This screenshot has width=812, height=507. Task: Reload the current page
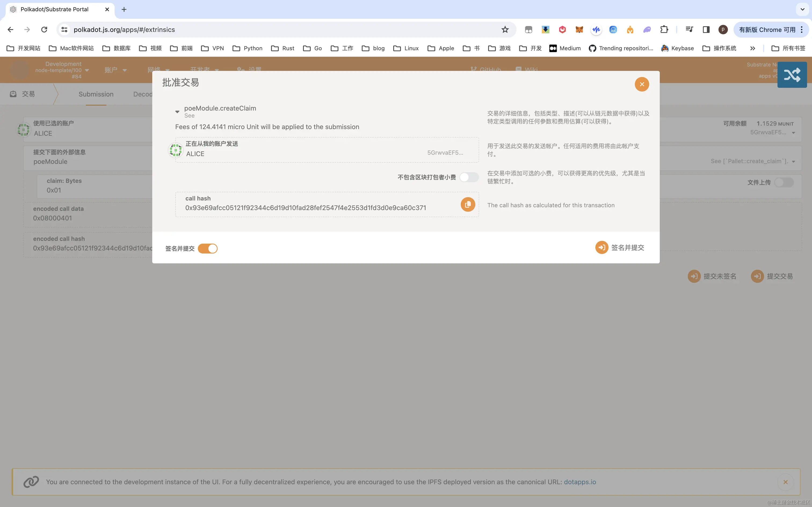pos(44,30)
